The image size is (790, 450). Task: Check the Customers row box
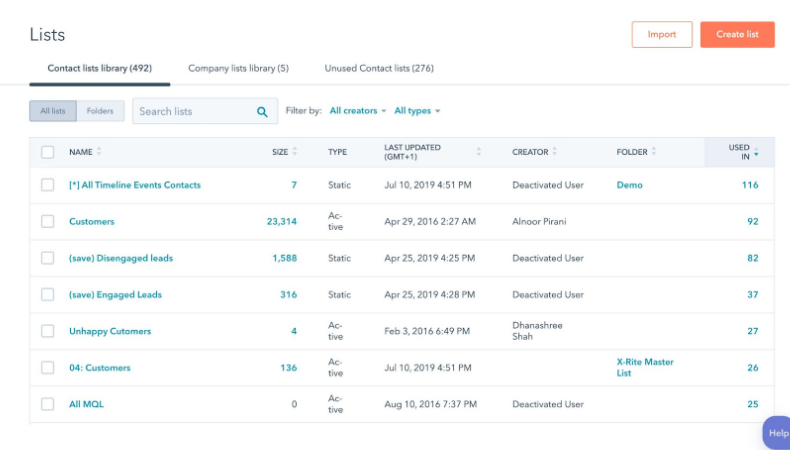[x=47, y=221]
